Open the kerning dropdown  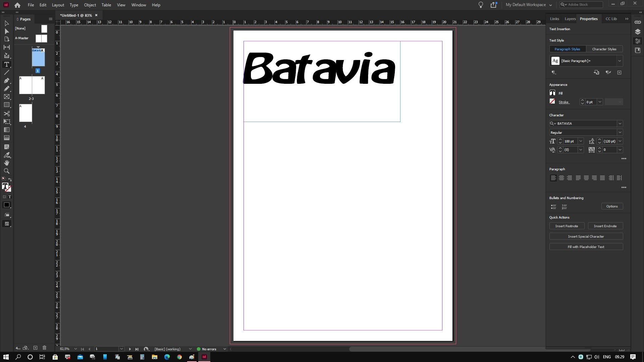coord(581,150)
